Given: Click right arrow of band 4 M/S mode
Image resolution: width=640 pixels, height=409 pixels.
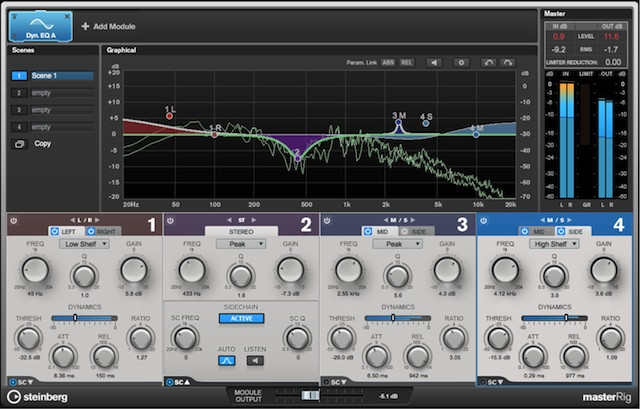Looking at the screenshot, I should pos(569,220).
